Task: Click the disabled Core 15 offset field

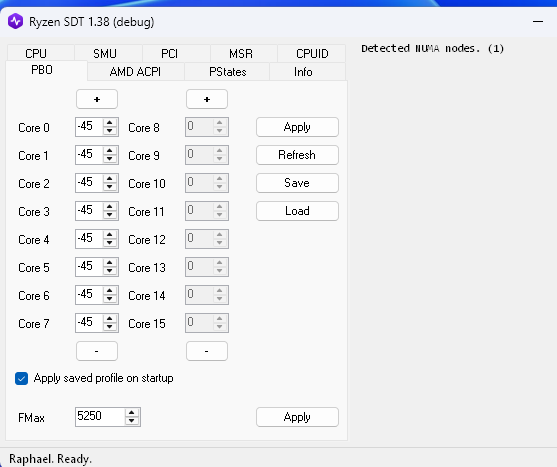Action: tap(207, 323)
